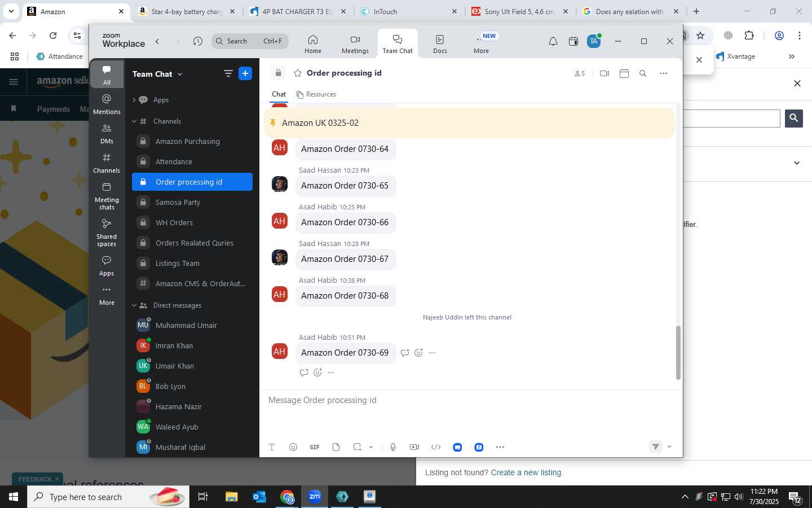The height and width of the screenshot is (508, 812).
Task: Open DMs in the sidebar
Action: tap(107, 134)
